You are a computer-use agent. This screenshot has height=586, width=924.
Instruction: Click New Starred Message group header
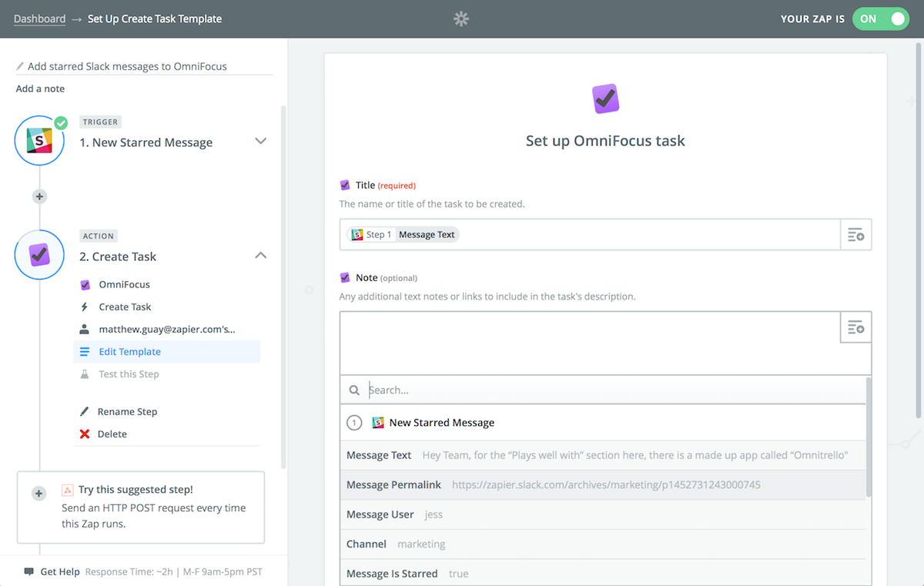[x=603, y=423]
